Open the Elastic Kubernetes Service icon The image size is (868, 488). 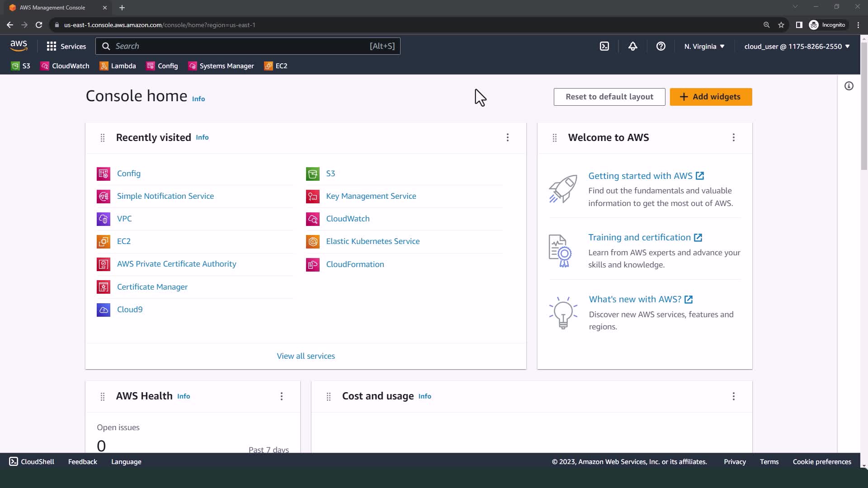312,241
